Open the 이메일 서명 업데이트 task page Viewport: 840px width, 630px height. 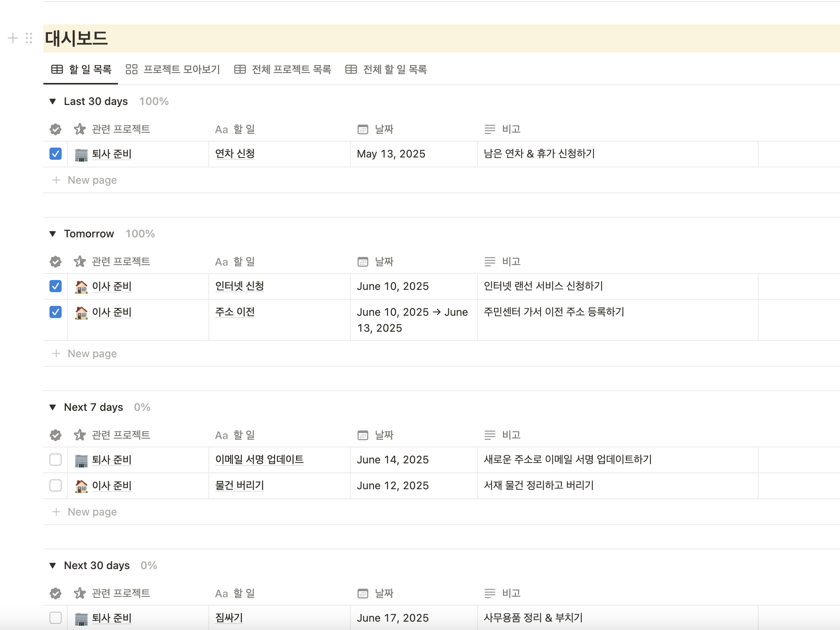[259, 460]
